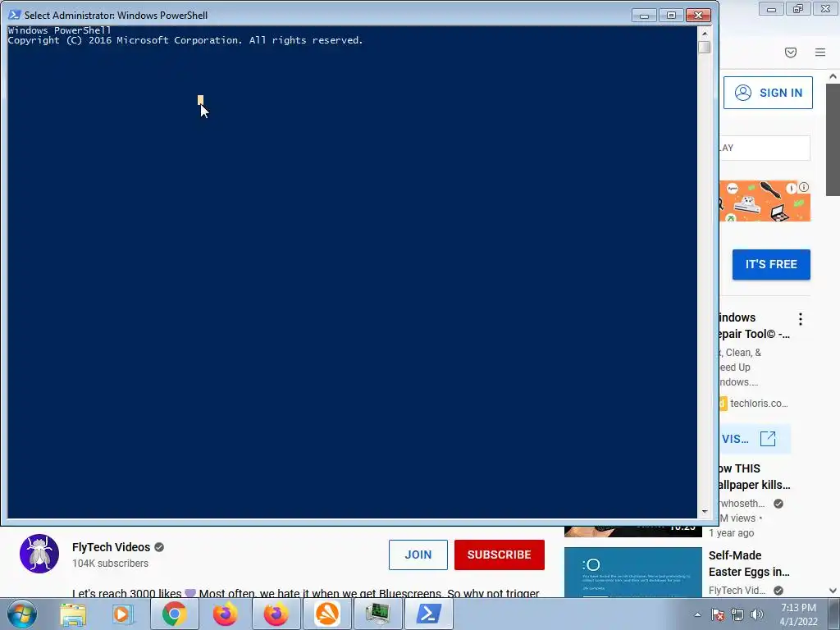
Task: Click the 'Windows PowerShell' first console line
Action: [x=59, y=30]
